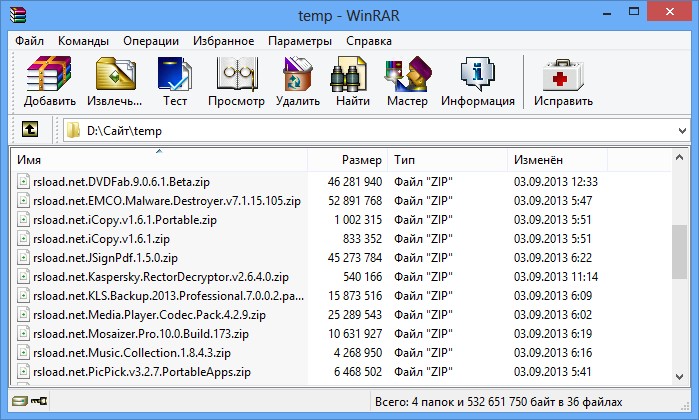Run the Тест archive test tool
Screen dimensions: 699x420
click(175, 82)
